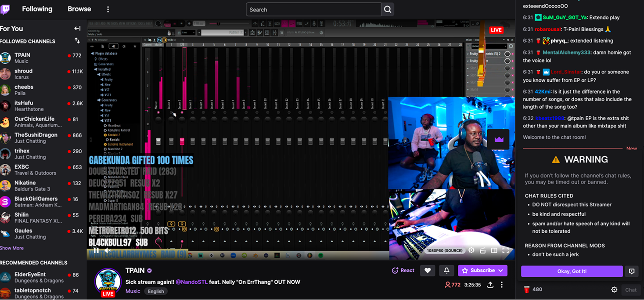The width and height of the screenshot is (644, 300).
Task: Select Nikatine Baldur's Gate 3 channel
Action: tap(42, 186)
